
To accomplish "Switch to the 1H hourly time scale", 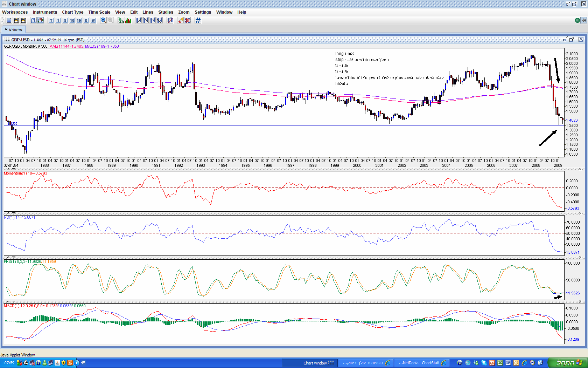I will click(79, 20).
